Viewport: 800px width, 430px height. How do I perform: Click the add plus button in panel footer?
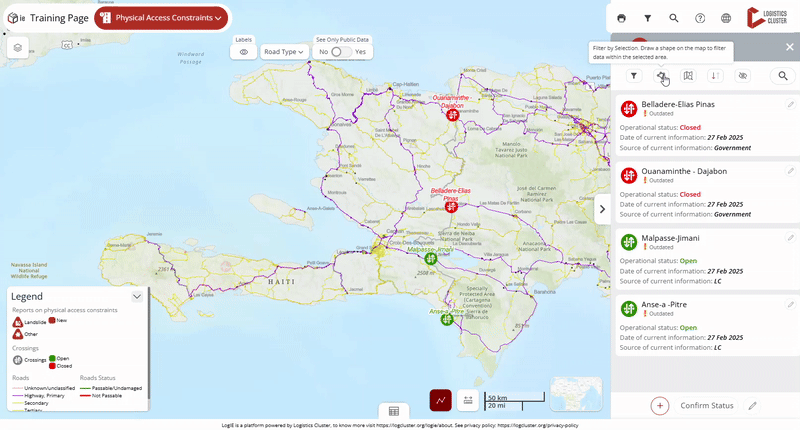point(660,406)
